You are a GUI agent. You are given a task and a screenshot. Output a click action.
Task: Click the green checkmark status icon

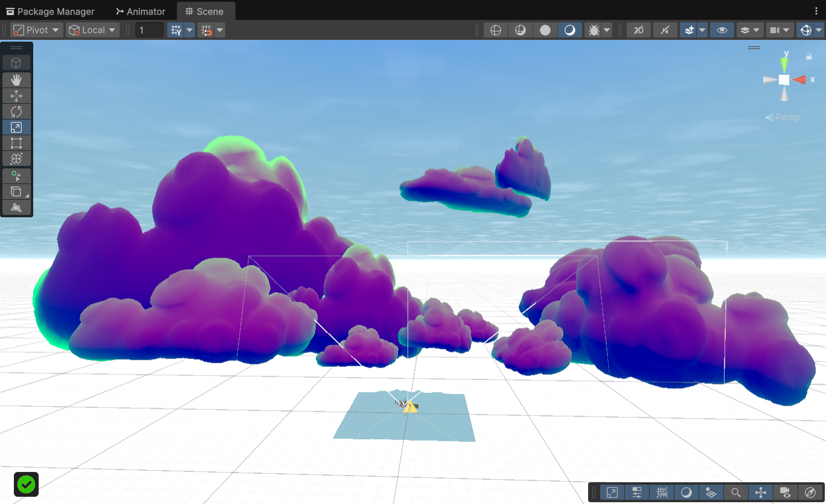click(x=26, y=484)
